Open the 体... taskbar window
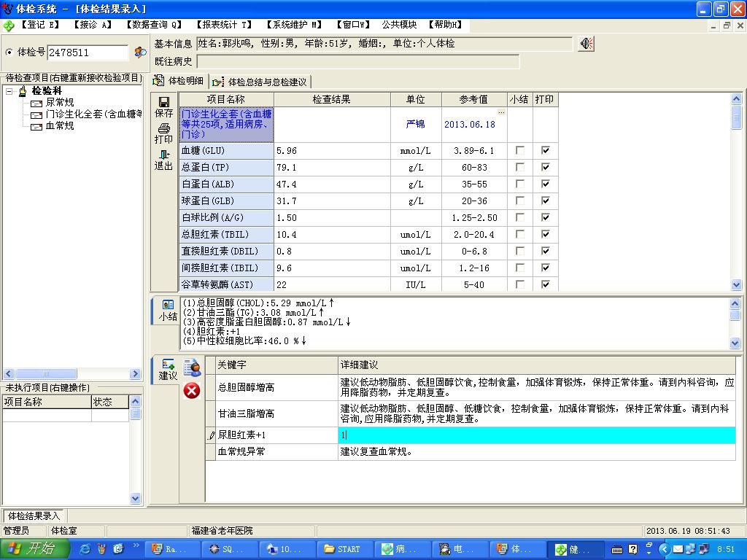The width and height of the screenshot is (747, 560). [x=517, y=549]
